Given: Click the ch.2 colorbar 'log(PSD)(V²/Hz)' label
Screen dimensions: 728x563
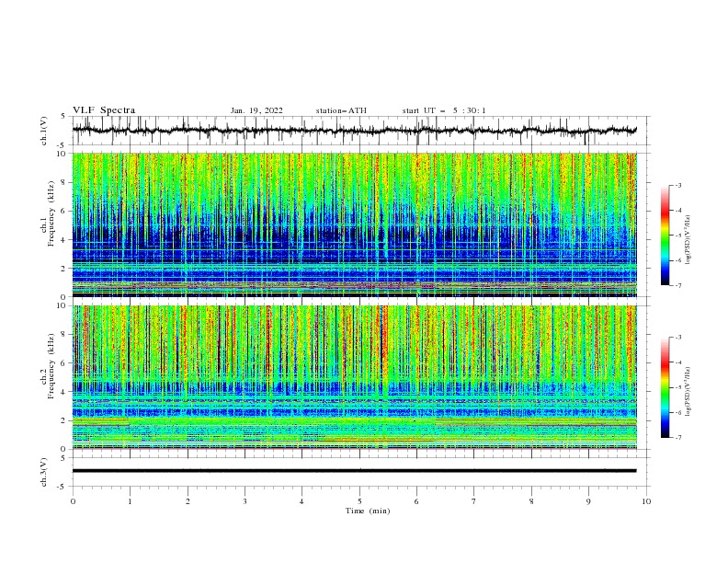Looking at the screenshot, I should tap(688, 392).
